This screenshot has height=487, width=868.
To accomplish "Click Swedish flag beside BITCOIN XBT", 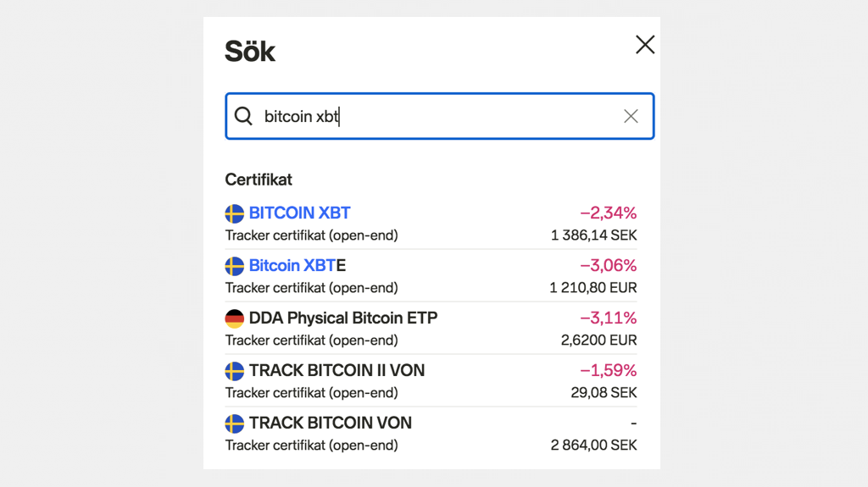I will (235, 213).
